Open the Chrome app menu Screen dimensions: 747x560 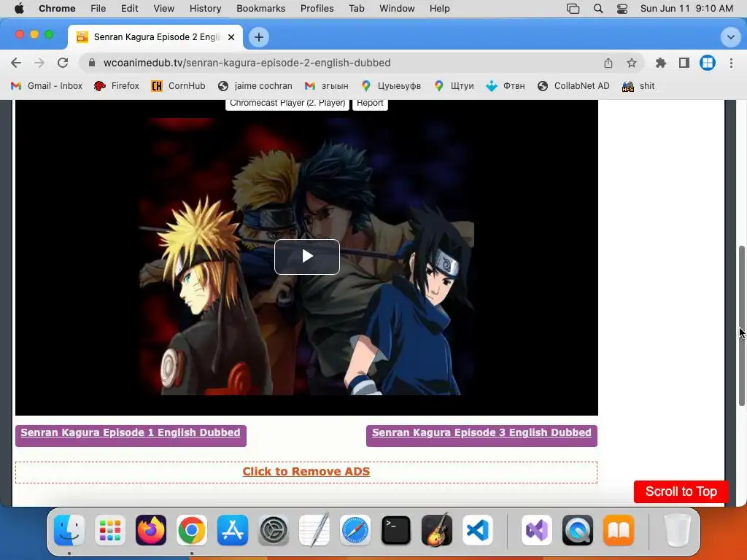coord(57,9)
